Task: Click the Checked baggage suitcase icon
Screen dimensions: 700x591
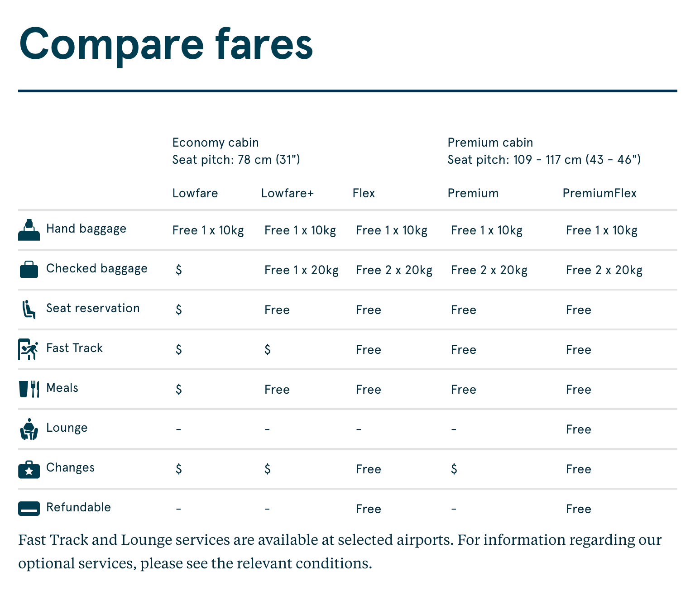Action: [29, 269]
